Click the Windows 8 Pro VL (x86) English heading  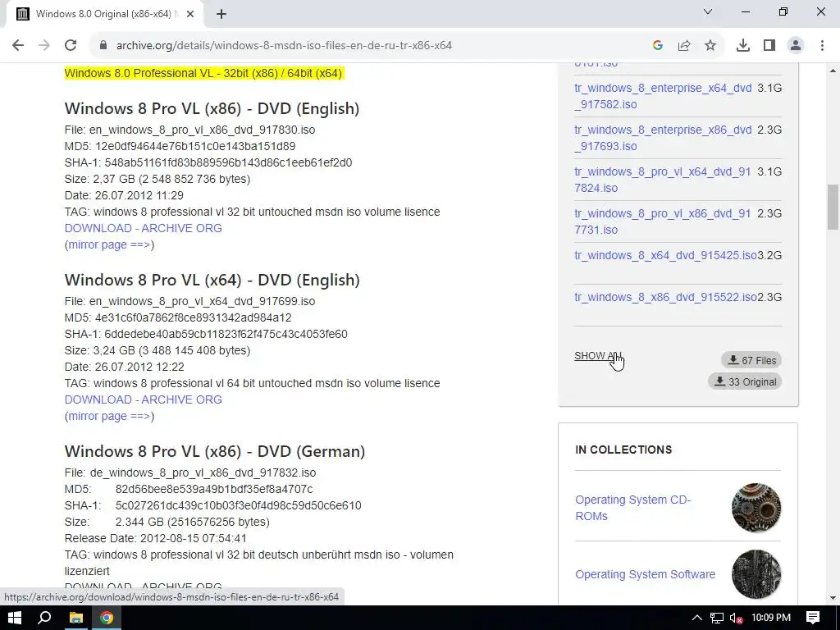[212, 109]
